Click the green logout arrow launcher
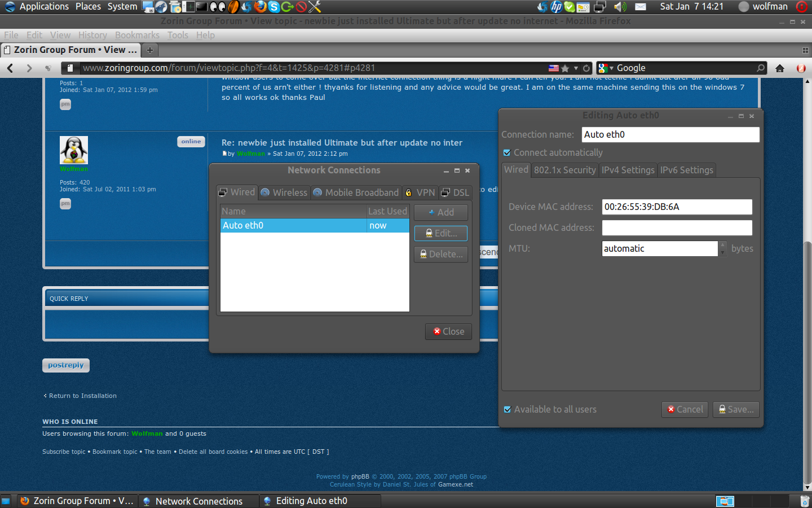This screenshot has height=508, width=812. tap(288, 7)
